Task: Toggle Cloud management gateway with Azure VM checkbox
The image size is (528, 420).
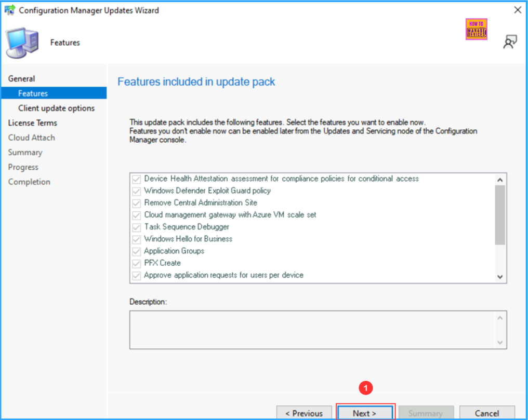Action: (136, 215)
